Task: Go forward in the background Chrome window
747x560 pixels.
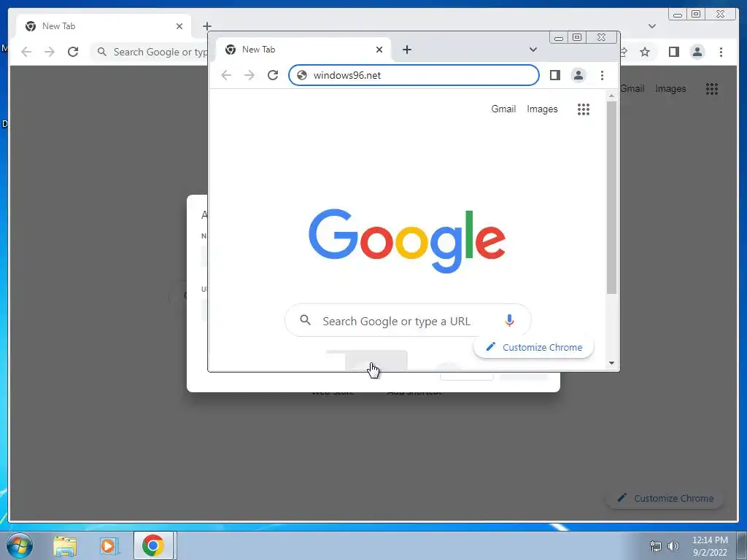Action: coord(50,52)
